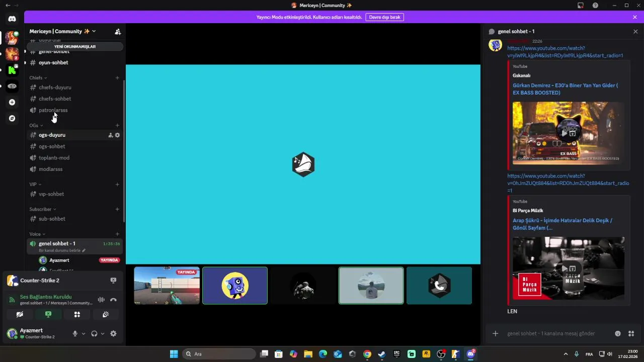This screenshot has width=644, height=362.
Task: Open Gürkan Demirez E30 video link
Action: [565, 89]
